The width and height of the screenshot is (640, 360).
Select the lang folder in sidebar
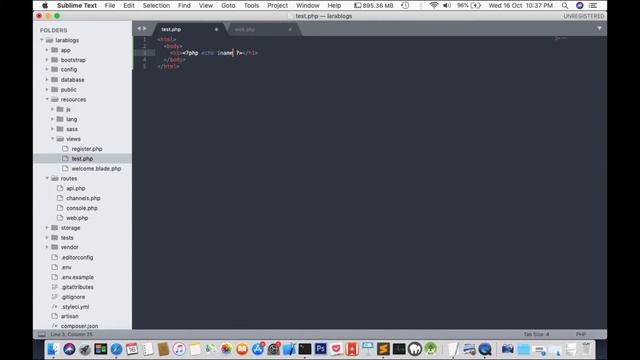[x=71, y=119]
